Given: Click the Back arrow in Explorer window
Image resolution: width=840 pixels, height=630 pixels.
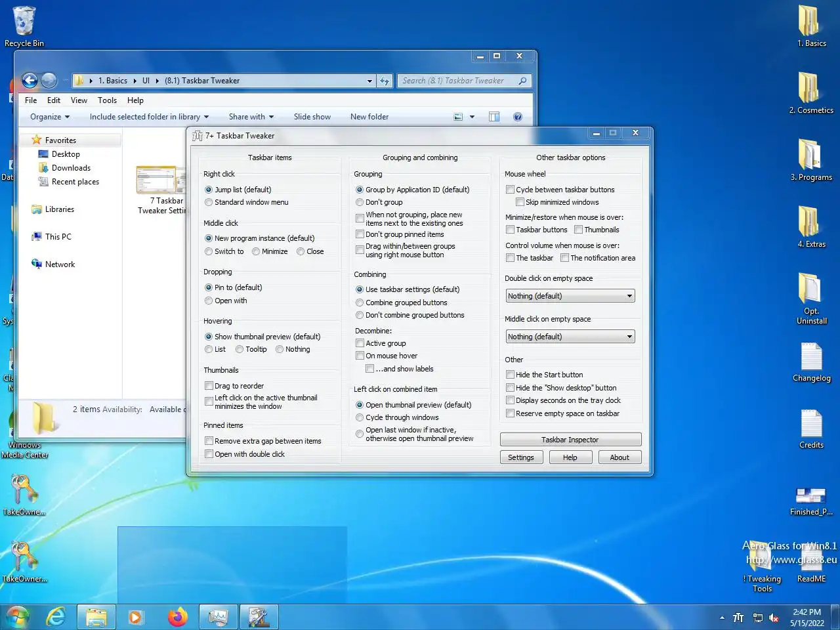Looking at the screenshot, I should pyautogui.click(x=30, y=80).
